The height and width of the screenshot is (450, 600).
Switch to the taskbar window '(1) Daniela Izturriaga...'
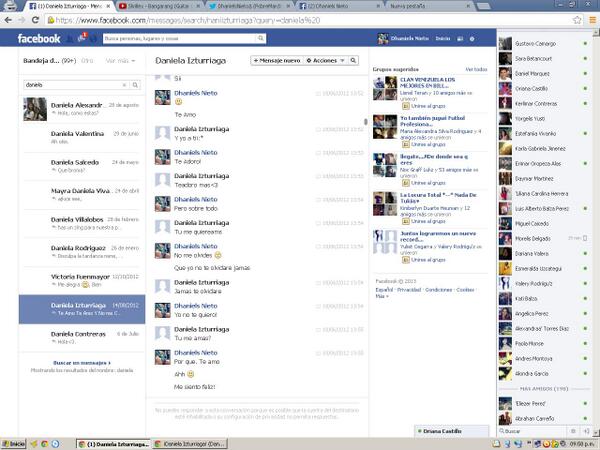[114, 444]
